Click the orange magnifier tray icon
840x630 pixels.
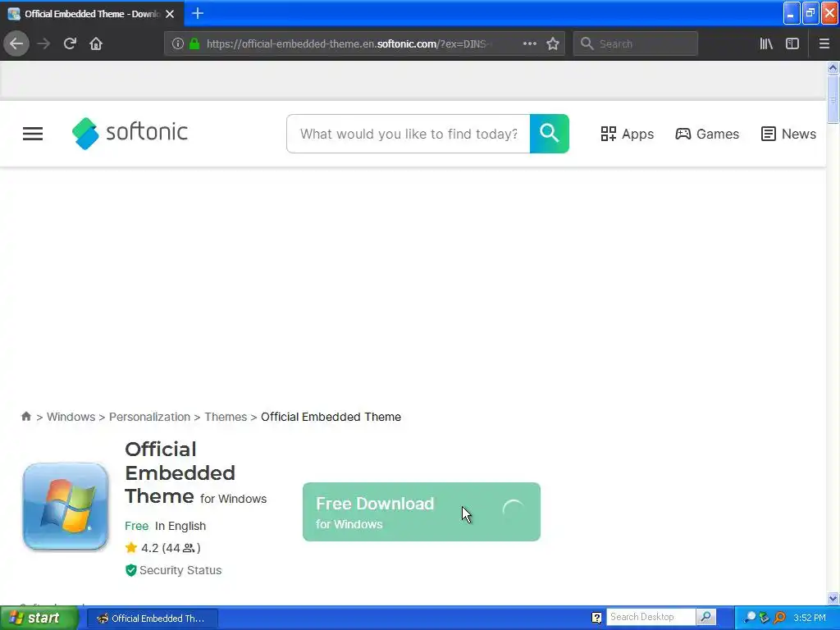coord(779,618)
